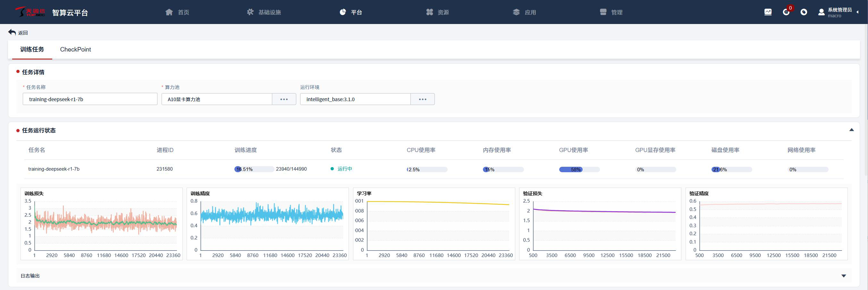Image resolution: width=868 pixels, height=290 pixels.
Task: Expand the user account menu arrow
Action: point(857,12)
